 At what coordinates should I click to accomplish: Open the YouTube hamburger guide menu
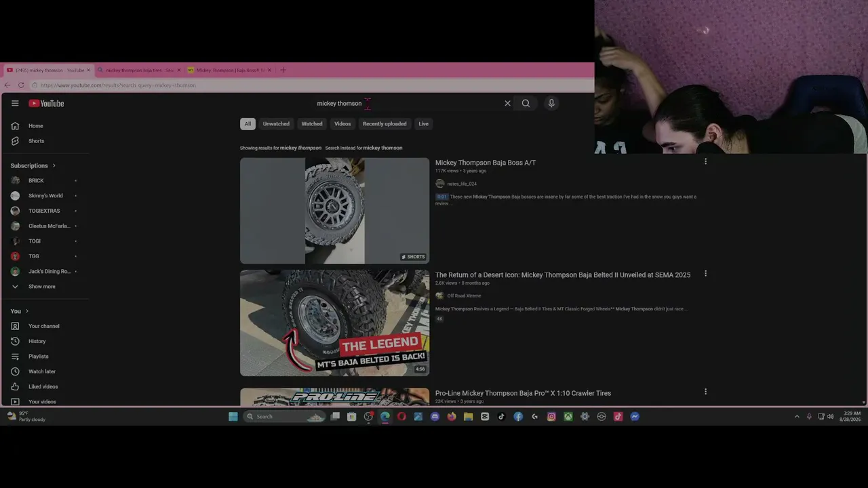(15, 103)
